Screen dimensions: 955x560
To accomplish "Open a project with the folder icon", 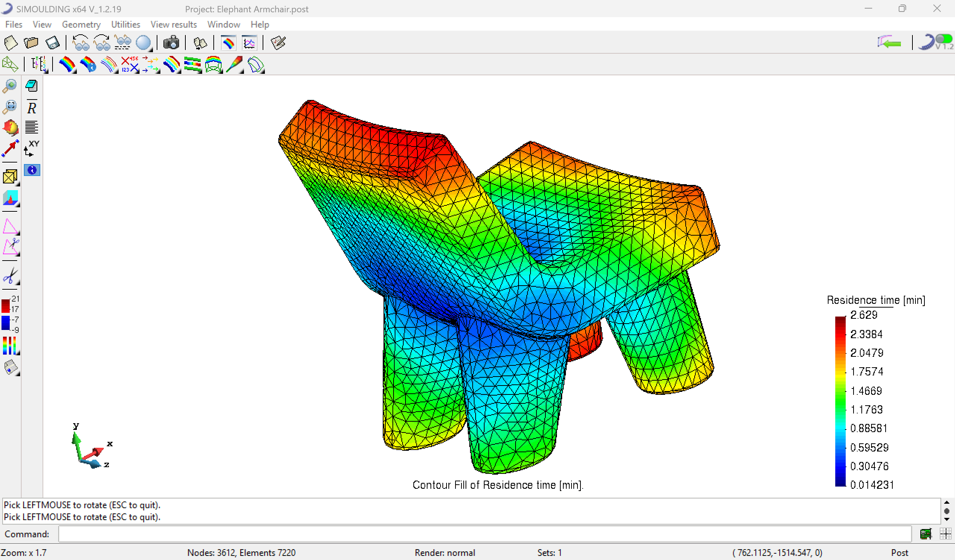I will pos(31,43).
